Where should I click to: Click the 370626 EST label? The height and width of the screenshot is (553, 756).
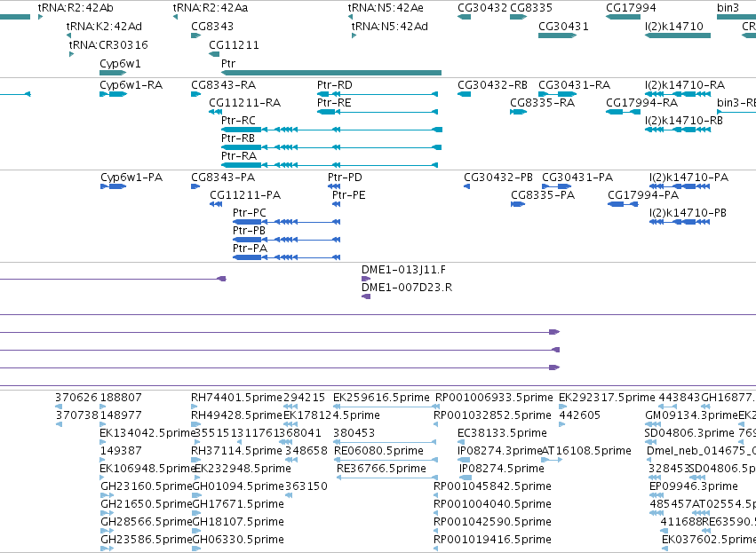[76, 398]
